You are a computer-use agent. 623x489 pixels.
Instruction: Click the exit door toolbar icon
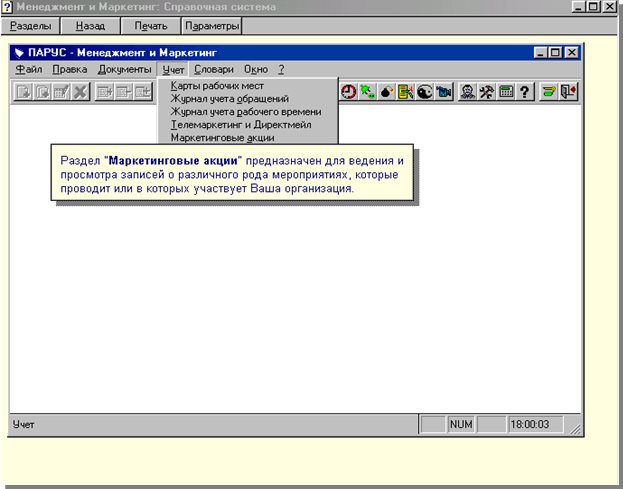tap(568, 92)
